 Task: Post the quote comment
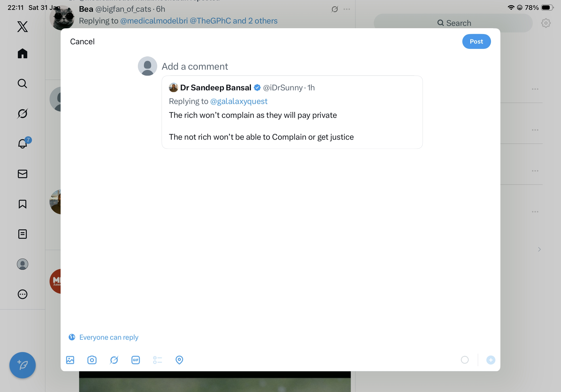(x=476, y=42)
